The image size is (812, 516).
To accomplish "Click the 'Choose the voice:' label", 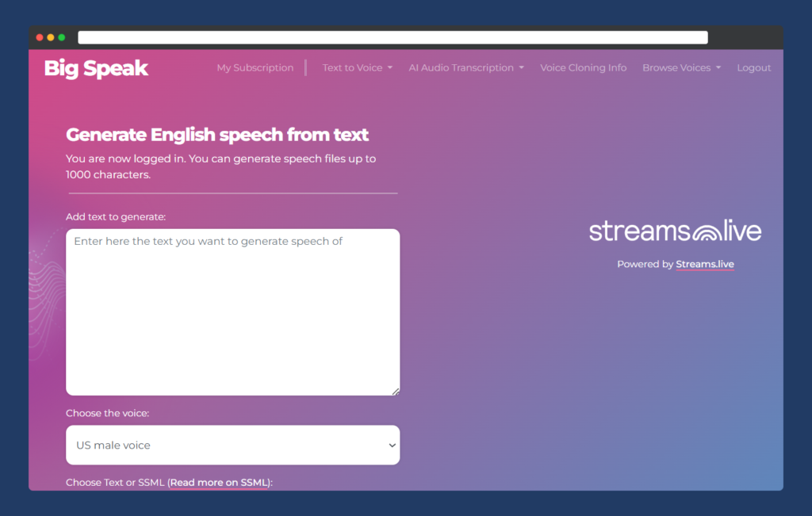I will pos(107,413).
